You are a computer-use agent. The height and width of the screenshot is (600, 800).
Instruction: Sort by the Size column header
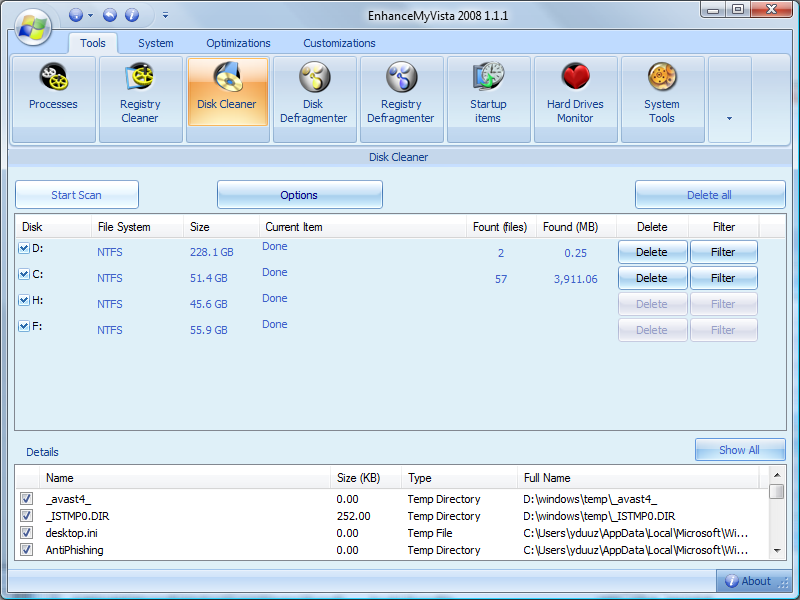point(221,227)
